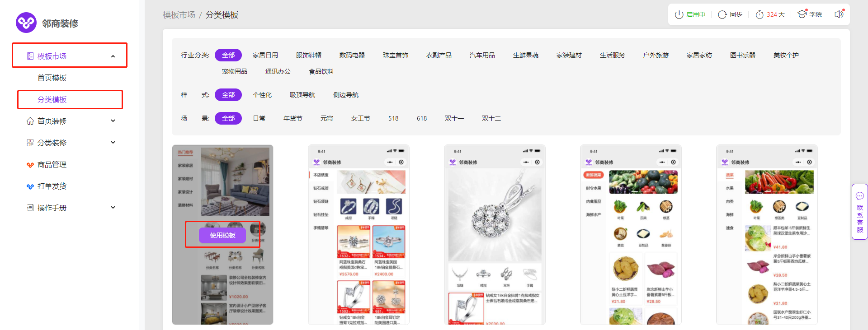The height and width of the screenshot is (330, 868).
Task: Choose 侧边导航 style
Action: [x=346, y=95]
